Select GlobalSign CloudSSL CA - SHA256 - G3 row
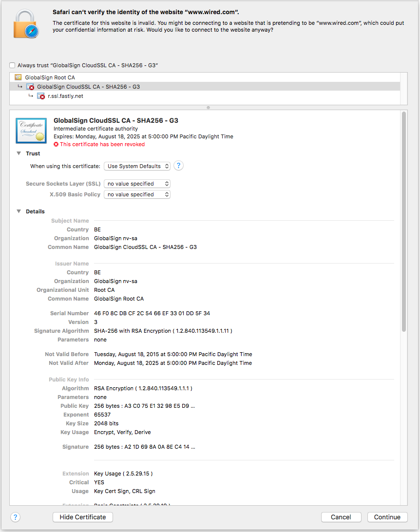The width and height of the screenshot is (420, 532). click(x=205, y=87)
